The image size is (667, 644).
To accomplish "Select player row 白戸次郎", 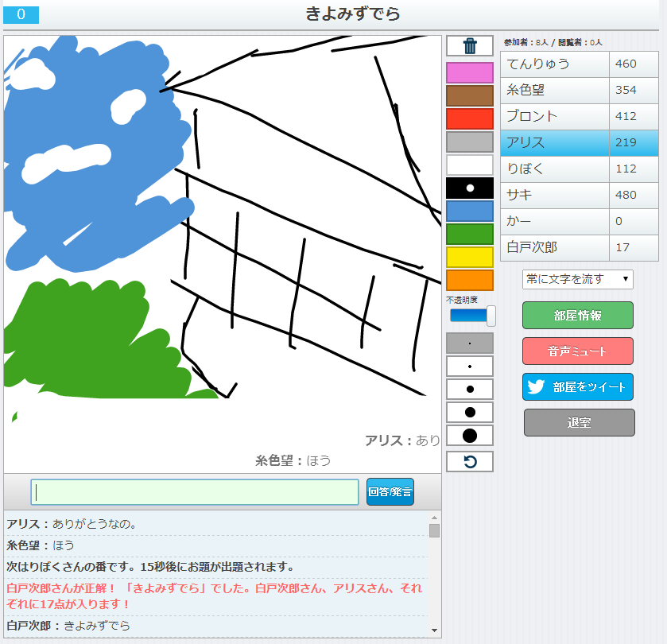I will 580,247.
